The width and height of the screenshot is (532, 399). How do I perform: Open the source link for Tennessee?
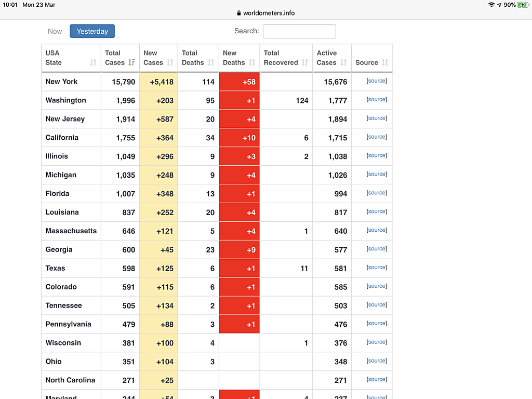pos(377,304)
